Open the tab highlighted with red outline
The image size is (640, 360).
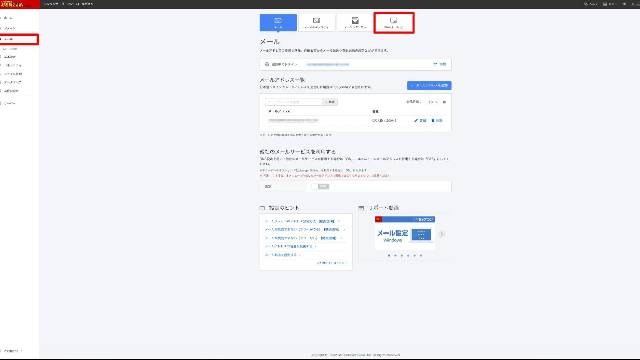[394, 22]
